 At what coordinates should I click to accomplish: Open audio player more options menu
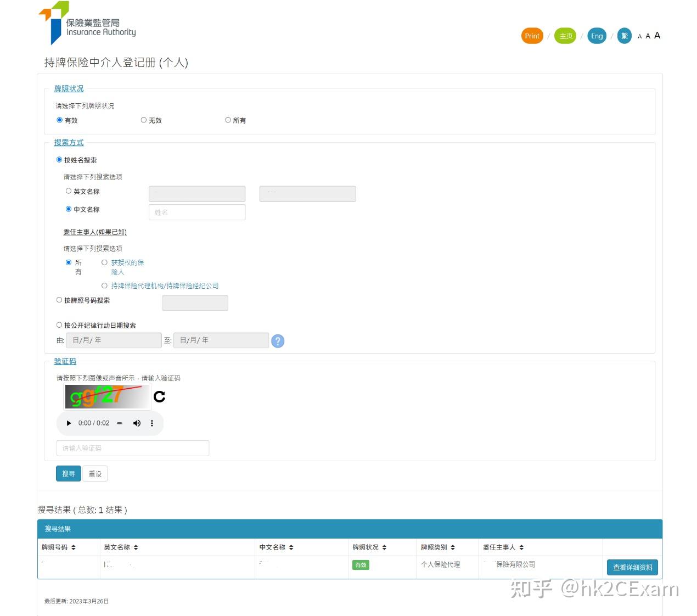pos(152,423)
